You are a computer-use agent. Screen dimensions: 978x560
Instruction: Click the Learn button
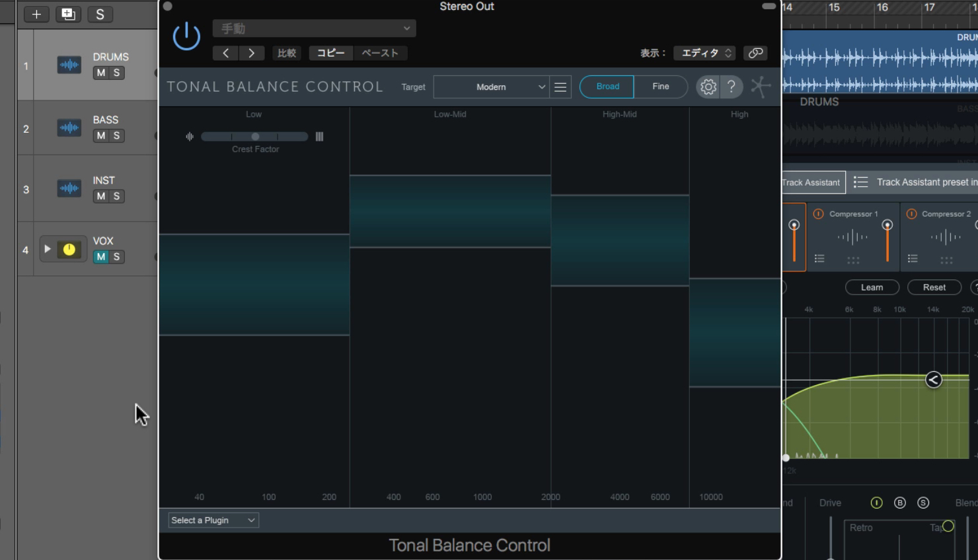872,287
